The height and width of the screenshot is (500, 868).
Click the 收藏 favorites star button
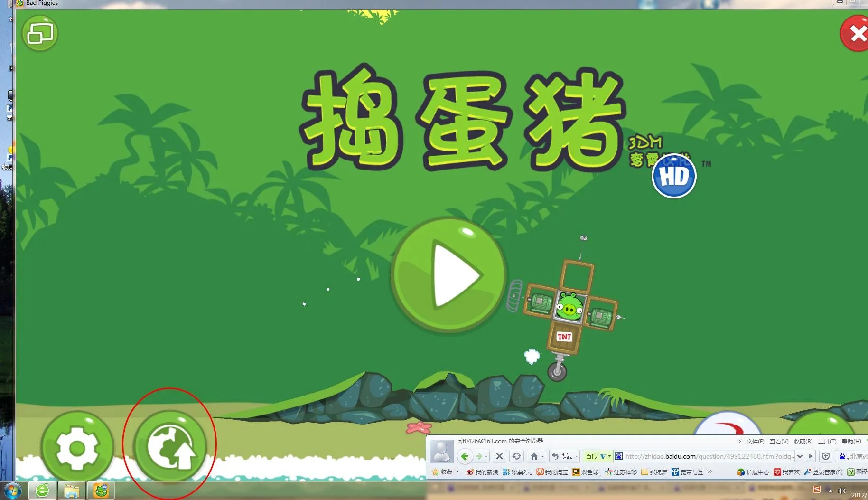(x=442, y=472)
